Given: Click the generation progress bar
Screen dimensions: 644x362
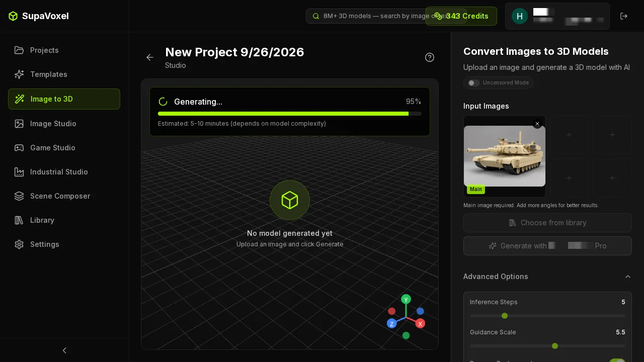Looking at the screenshot, I should pos(290,114).
